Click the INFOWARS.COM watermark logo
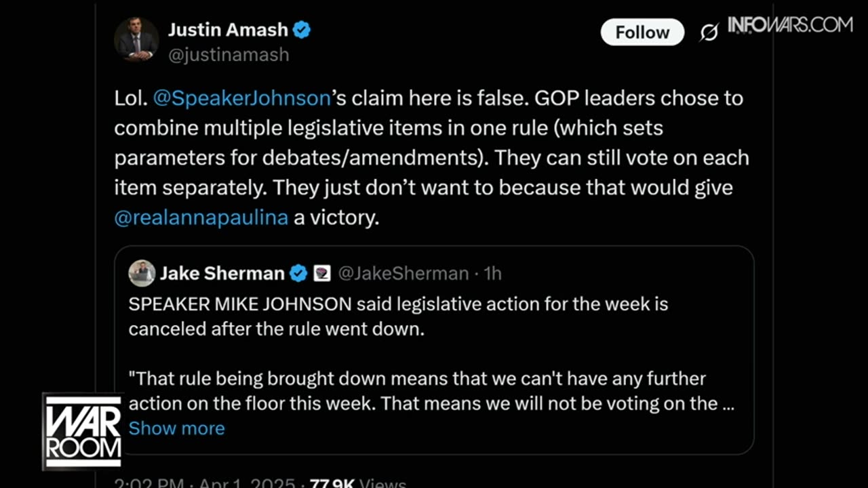The image size is (868, 488). click(x=790, y=26)
